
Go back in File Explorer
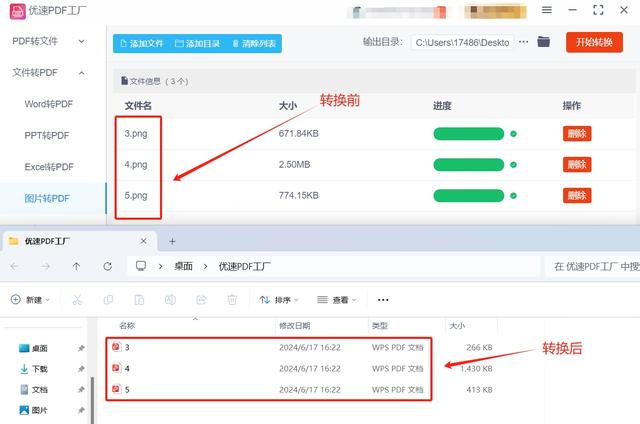(x=15, y=266)
